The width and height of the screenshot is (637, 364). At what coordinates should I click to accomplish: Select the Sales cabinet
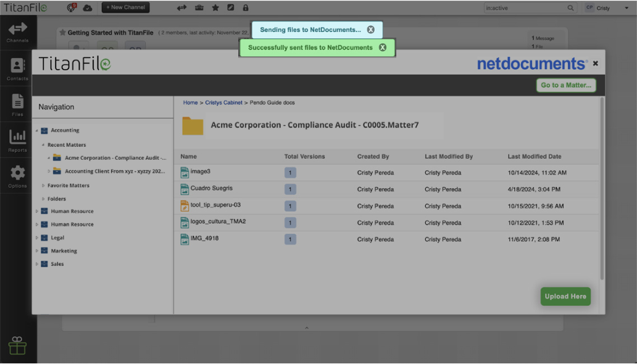tap(57, 263)
